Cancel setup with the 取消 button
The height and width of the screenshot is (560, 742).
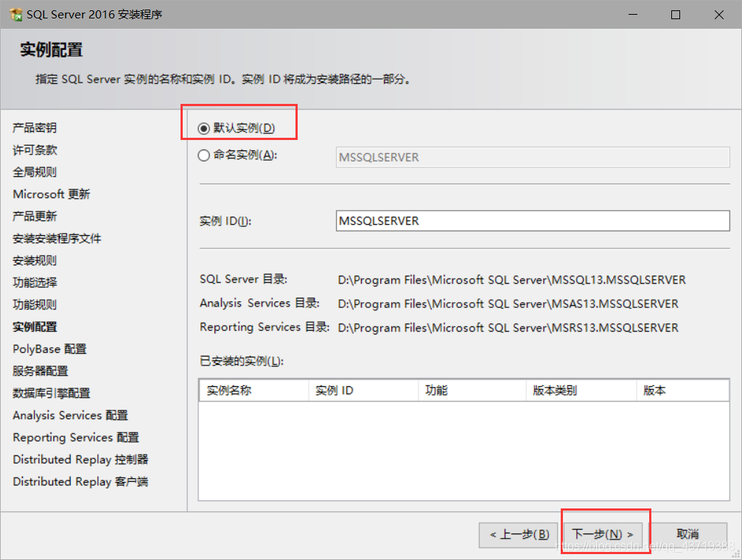point(687,535)
